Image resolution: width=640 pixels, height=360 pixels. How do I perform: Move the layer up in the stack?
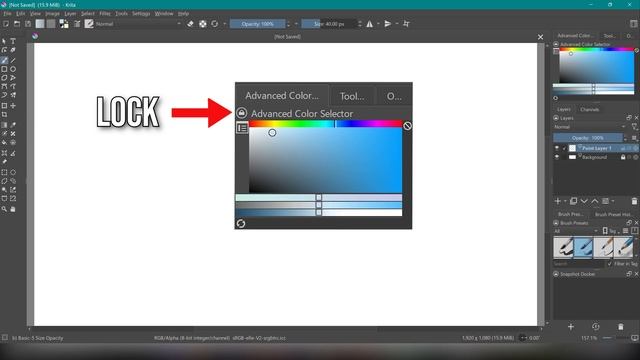tap(595, 201)
